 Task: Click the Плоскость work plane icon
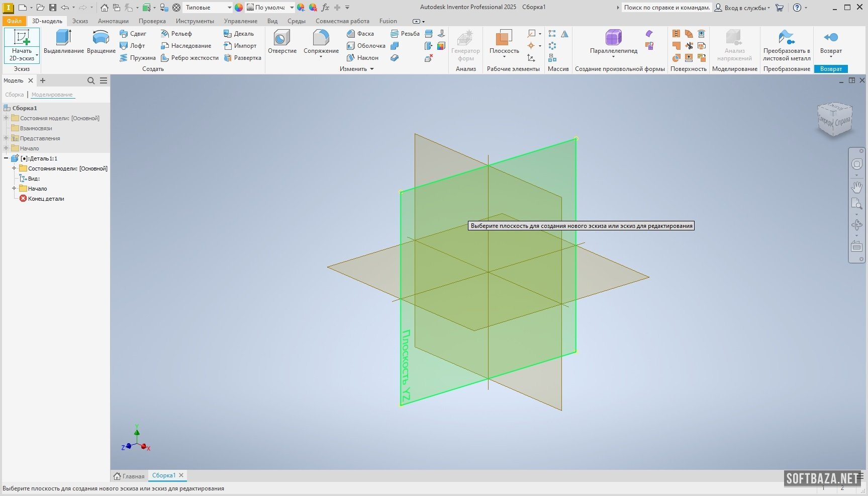click(504, 38)
